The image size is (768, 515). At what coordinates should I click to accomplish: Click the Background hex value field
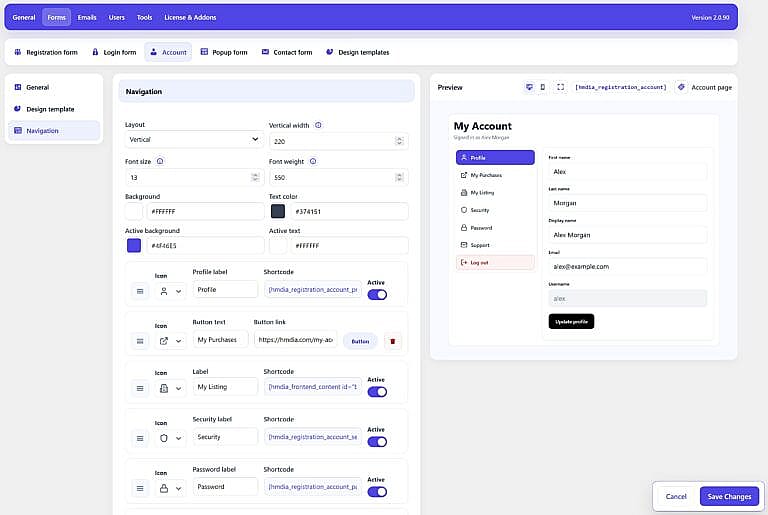click(205, 211)
